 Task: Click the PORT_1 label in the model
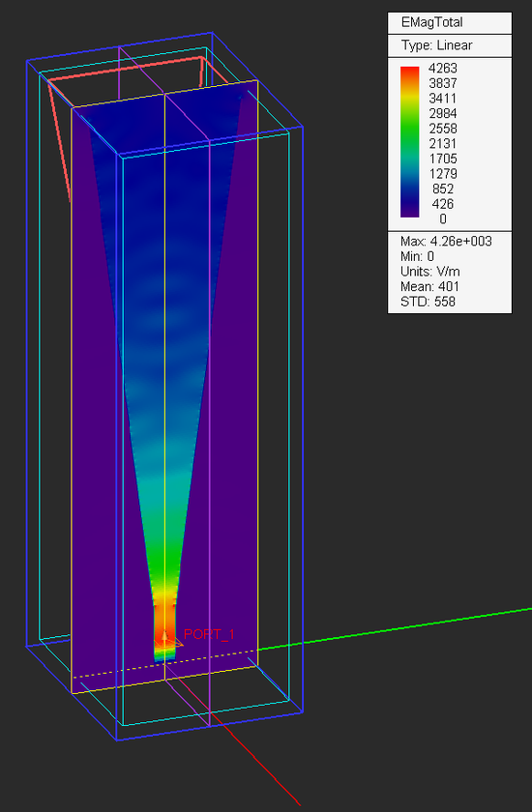tap(209, 634)
